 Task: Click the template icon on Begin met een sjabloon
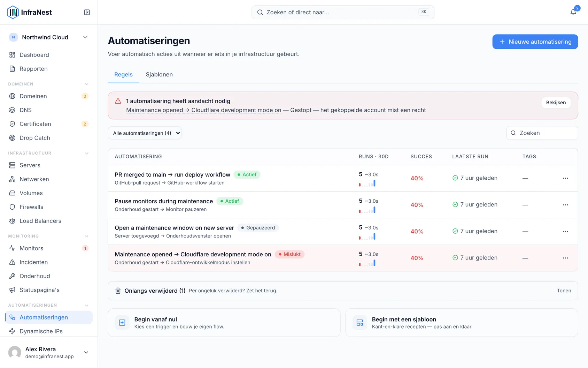pos(360,323)
